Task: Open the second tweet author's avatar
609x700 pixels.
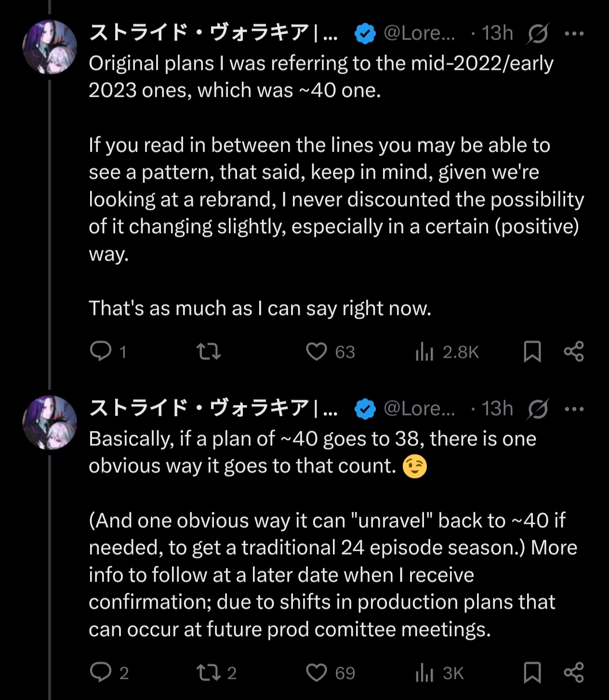Action: tap(50, 422)
